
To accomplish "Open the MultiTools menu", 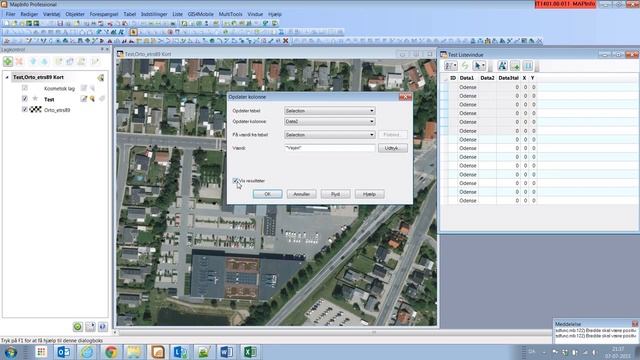I will (x=230, y=14).
